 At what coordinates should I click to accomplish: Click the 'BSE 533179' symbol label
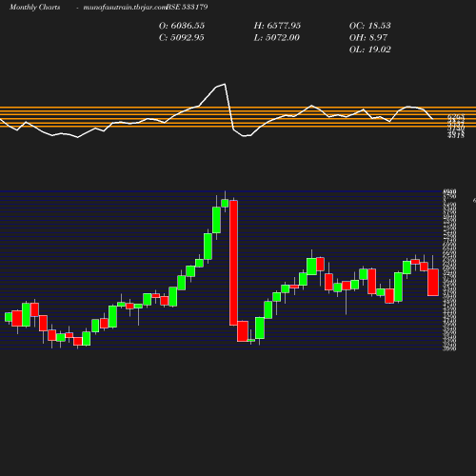[x=187, y=7]
